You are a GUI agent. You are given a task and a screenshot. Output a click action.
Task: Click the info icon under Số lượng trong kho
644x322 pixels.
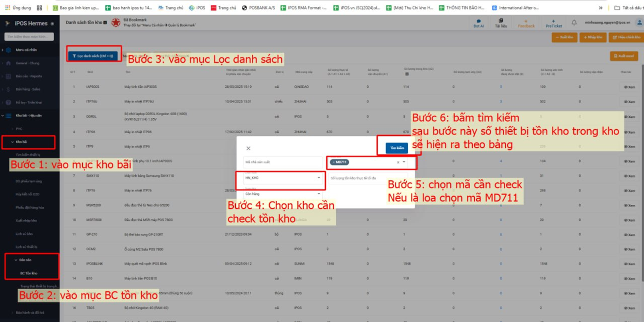407,74
